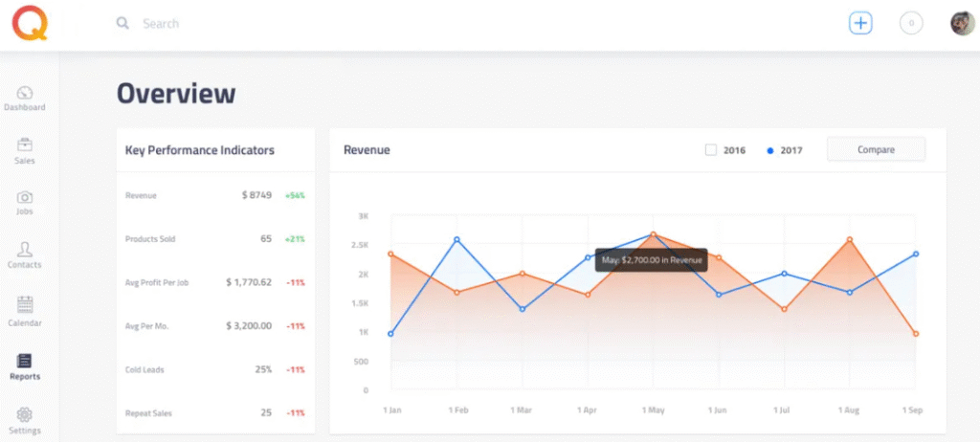Open the user profile avatar
This screenshot has height=442, width=980.
(962, 24)
